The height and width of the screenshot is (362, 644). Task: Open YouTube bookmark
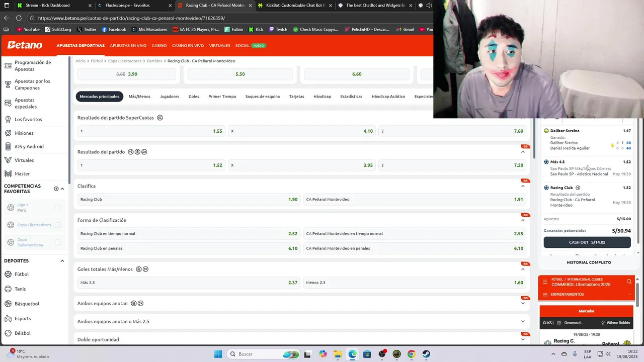pyautogui.click(x=28, y=29)
